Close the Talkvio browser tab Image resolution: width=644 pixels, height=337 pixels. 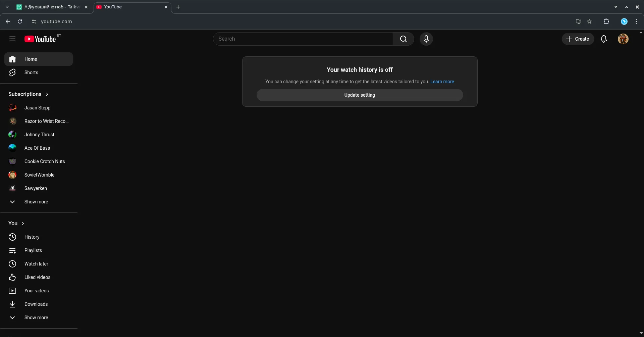click(x=86, y=7)
